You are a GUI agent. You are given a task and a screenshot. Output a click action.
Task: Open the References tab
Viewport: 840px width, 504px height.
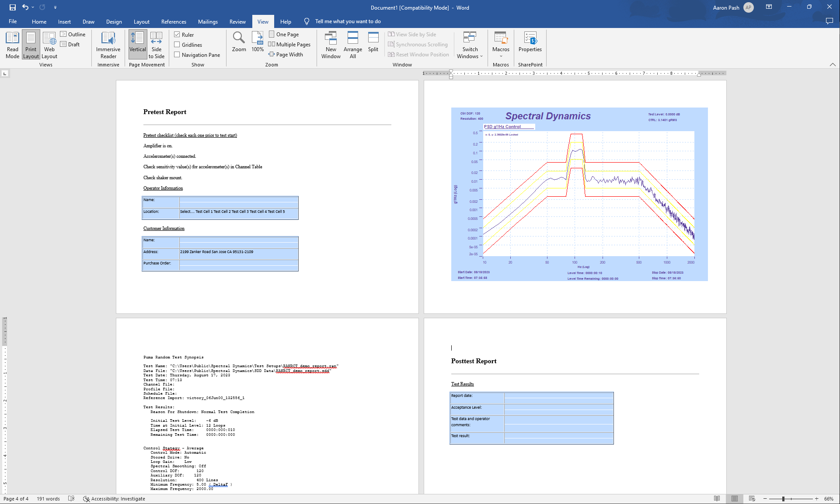[174, 21]
